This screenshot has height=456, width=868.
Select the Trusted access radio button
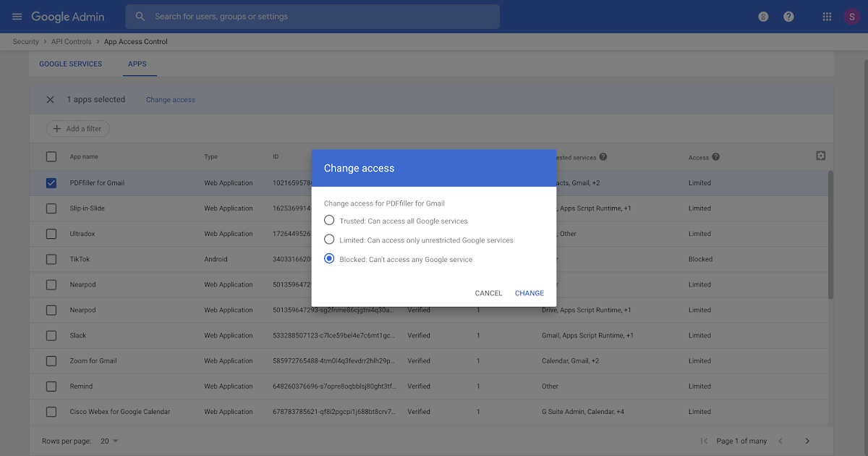coord(329,220)
